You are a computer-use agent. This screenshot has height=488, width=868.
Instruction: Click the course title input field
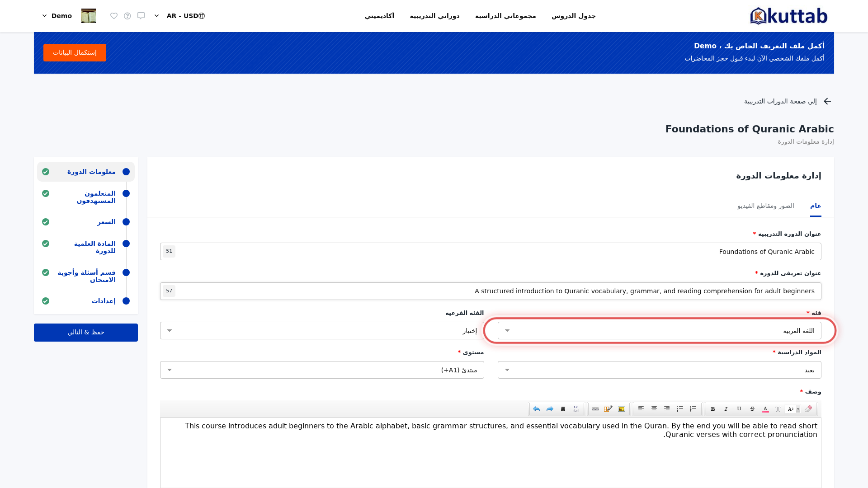(491, 252)
